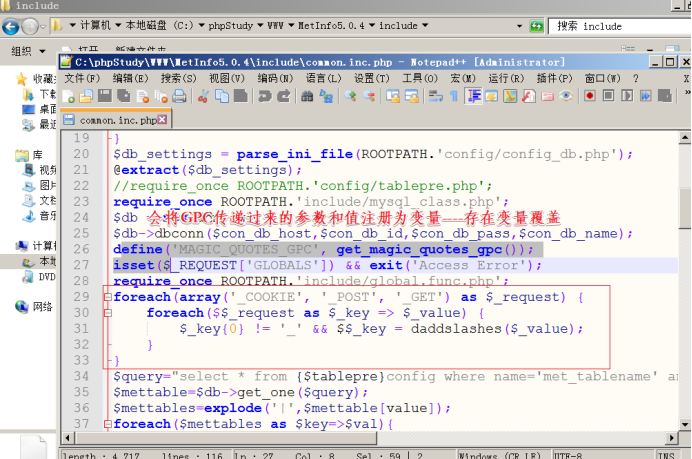The height and width of the screenshot is (459, 692).
Task: Click the horizontal scrollbar right arrow
Action: (672, 438)
